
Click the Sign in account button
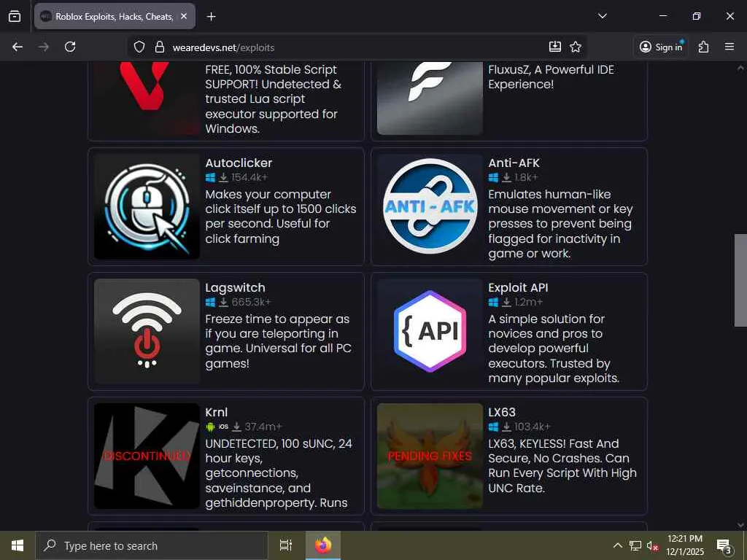[661, 47]
